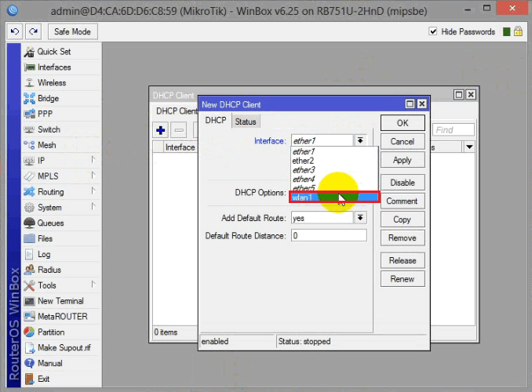Click the Default Route Distance field

click(x=329, y=236)
